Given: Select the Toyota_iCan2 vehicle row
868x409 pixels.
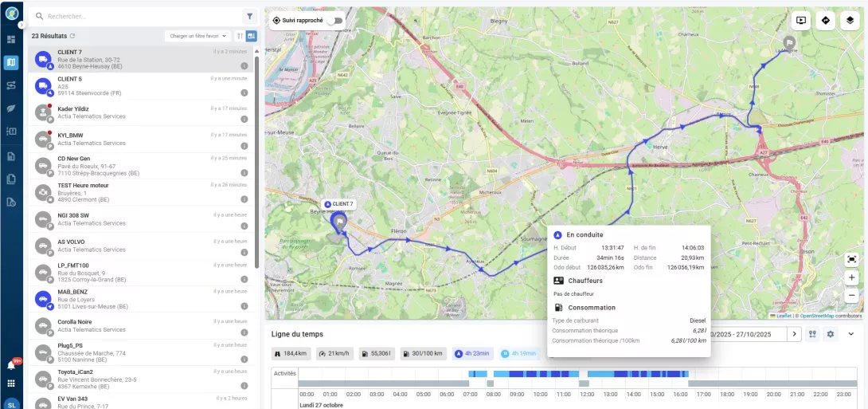Looking at the screenshot, I should [x=141, y=379].
